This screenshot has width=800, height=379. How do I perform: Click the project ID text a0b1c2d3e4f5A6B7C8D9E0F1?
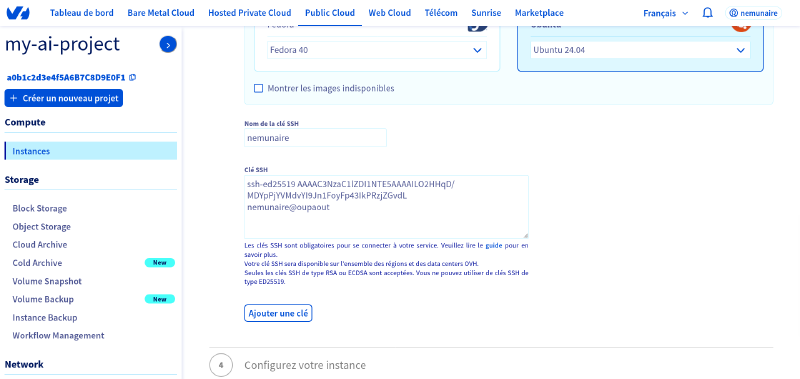click(x=66, y=78)
